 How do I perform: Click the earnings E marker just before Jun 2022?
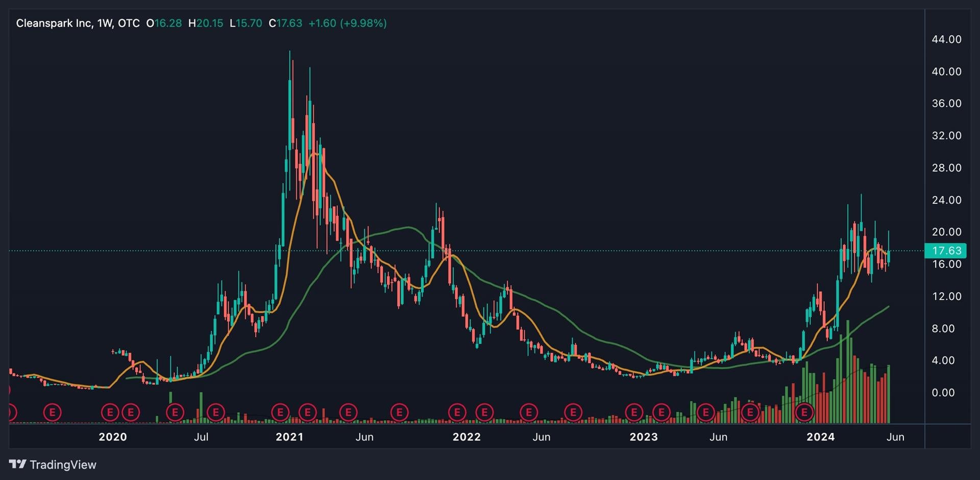[x=529, y=412]
